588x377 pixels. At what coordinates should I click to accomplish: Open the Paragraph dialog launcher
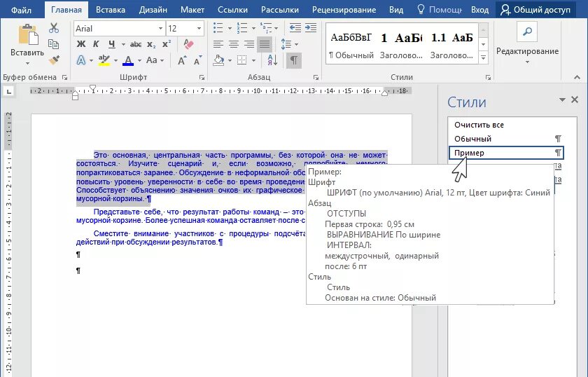pos(316,77)
